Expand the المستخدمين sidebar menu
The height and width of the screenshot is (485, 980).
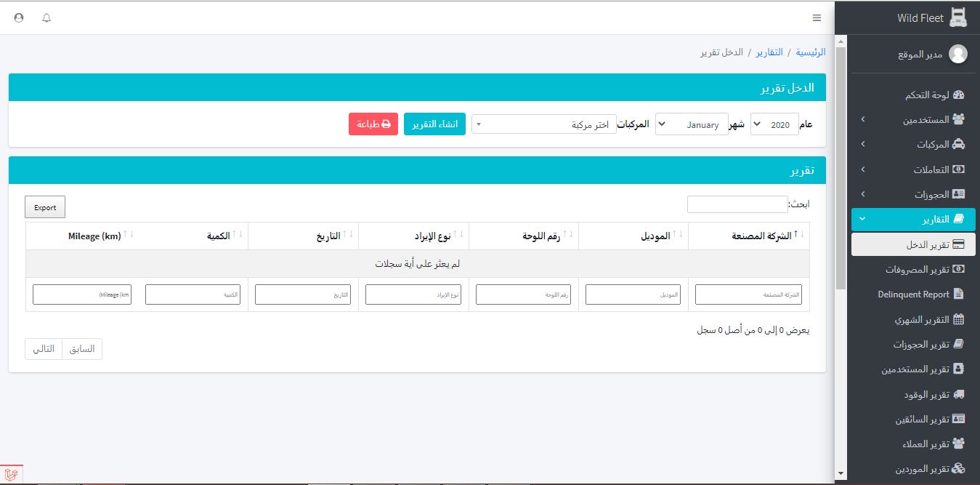913,119
